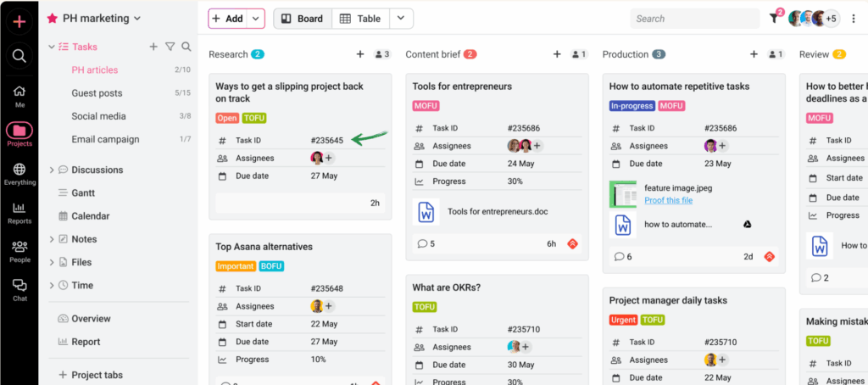Add a task to the Content brief column

[557, 54]
